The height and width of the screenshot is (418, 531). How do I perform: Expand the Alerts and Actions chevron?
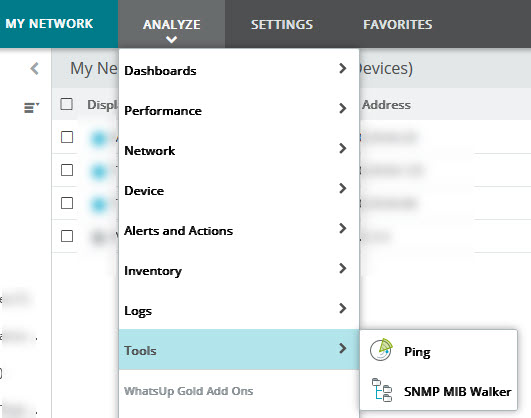pyautogui.click(x=342, y=228)
